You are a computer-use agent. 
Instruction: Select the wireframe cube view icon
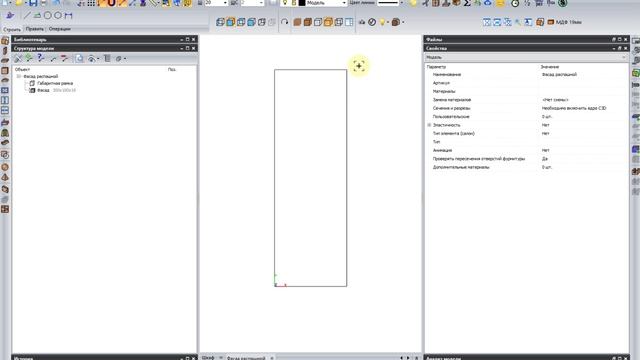click(x=220, y=22)
